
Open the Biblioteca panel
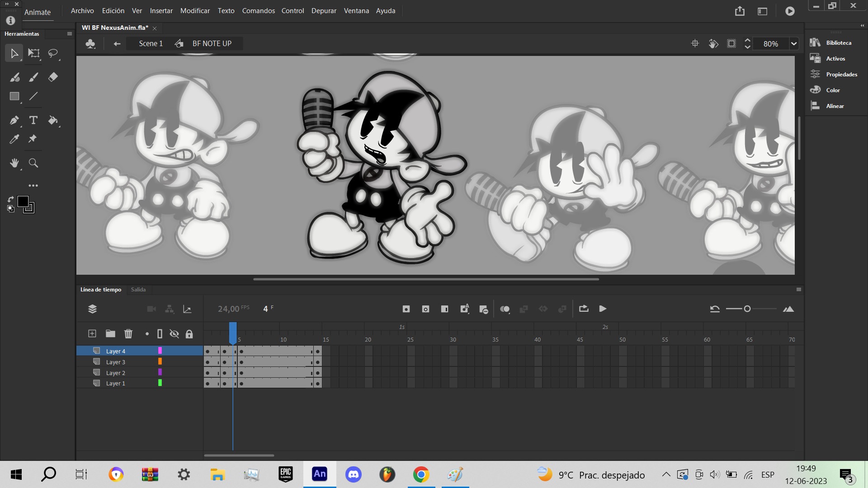coord(838,43)
